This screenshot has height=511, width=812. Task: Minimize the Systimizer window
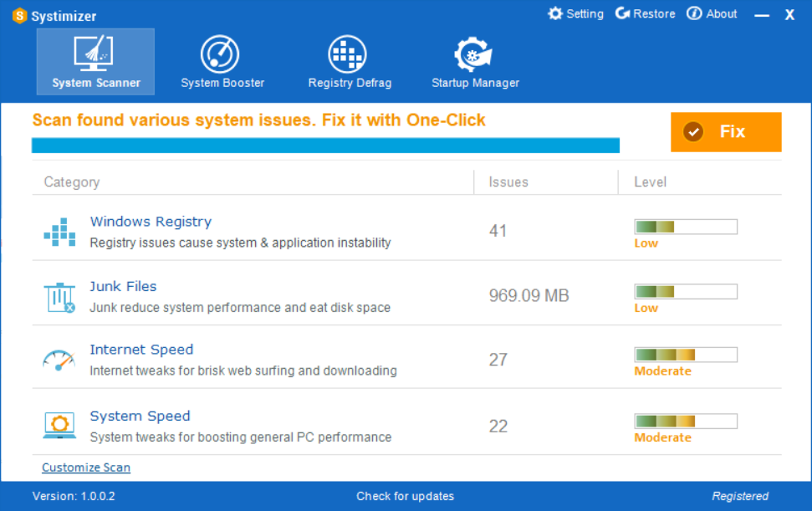pos(761,15)
